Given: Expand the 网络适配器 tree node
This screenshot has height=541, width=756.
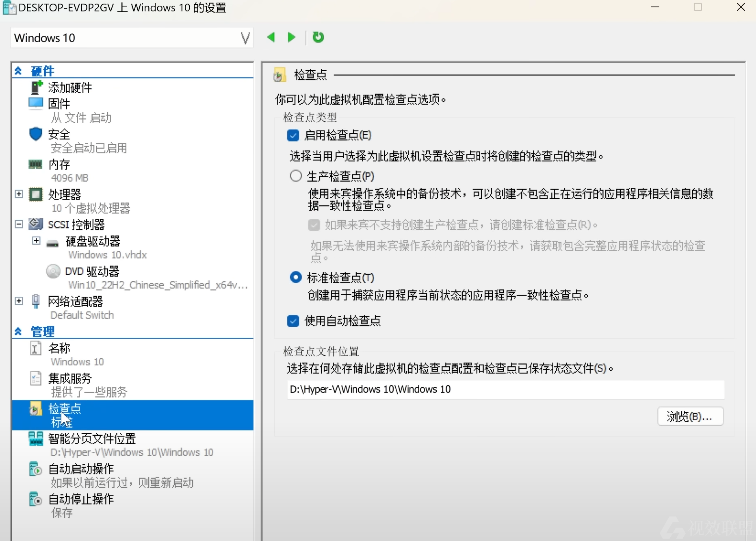Looking at the screenshot, I should pyautogui.click(x=19, y=301).
